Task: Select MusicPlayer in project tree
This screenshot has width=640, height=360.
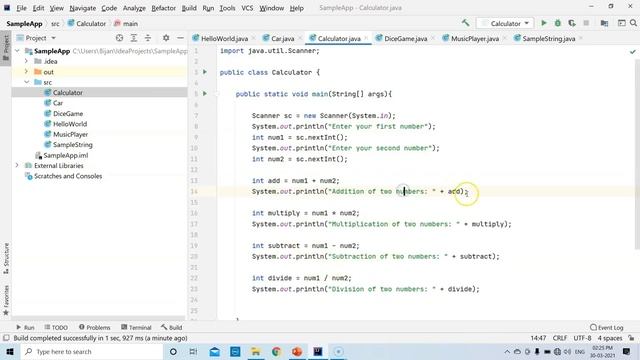Action: [x=70, y=134]
